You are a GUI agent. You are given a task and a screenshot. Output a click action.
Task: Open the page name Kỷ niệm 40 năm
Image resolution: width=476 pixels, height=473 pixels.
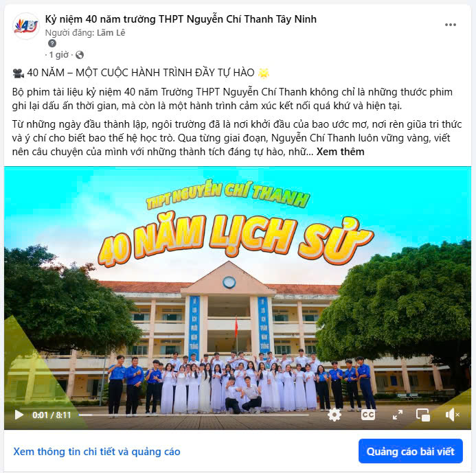tap(181, 19)
